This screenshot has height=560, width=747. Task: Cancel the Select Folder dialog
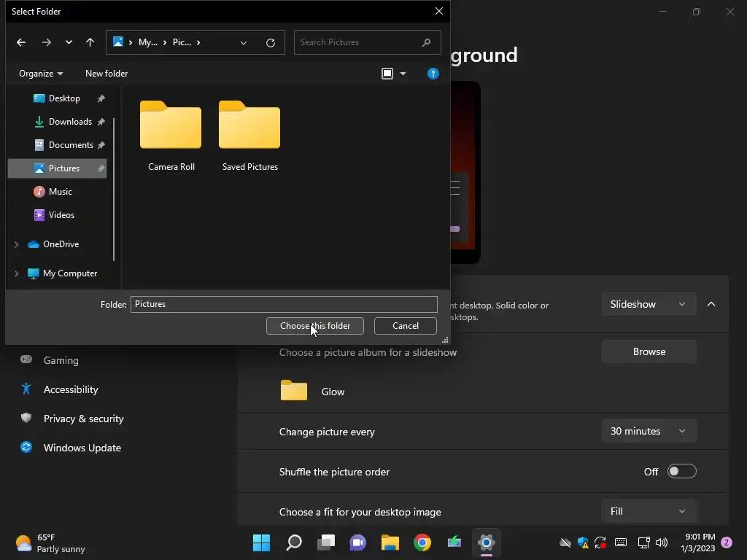click(405, 326)
